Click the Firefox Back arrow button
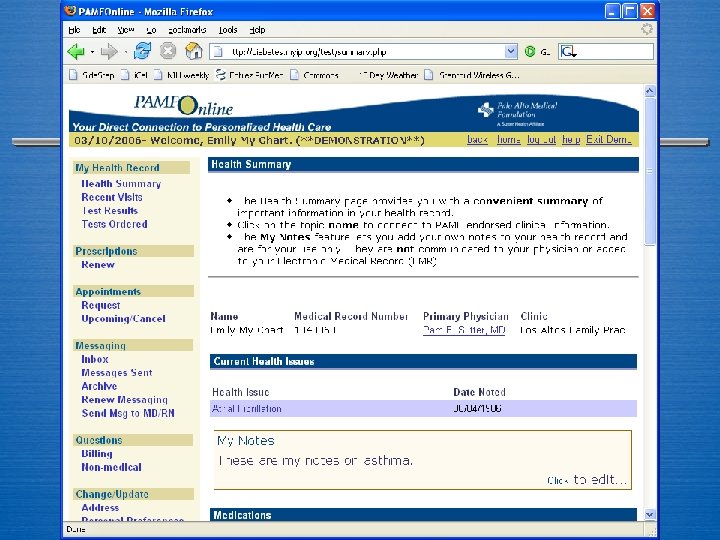 point(76,51)
